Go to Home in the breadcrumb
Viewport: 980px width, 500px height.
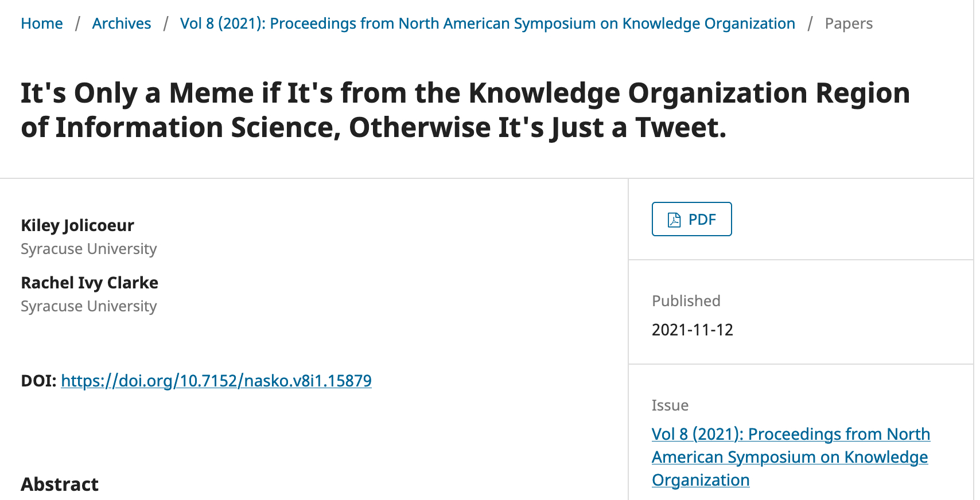[42, 24]
